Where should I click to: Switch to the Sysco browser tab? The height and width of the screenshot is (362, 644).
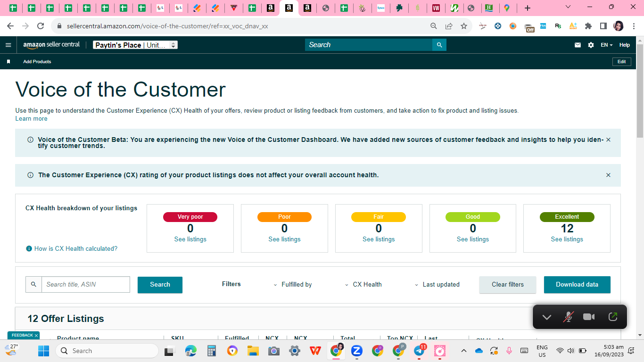[381, 8]
